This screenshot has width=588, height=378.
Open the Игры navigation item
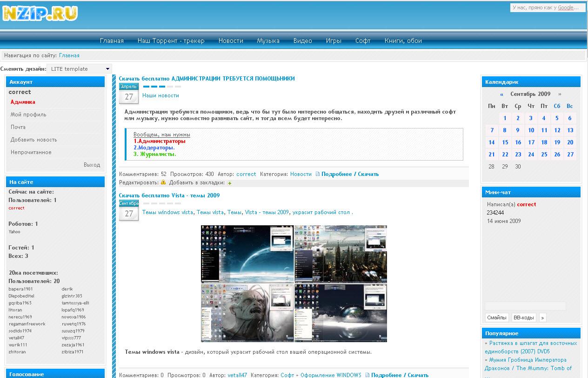[x=334, y=40]
